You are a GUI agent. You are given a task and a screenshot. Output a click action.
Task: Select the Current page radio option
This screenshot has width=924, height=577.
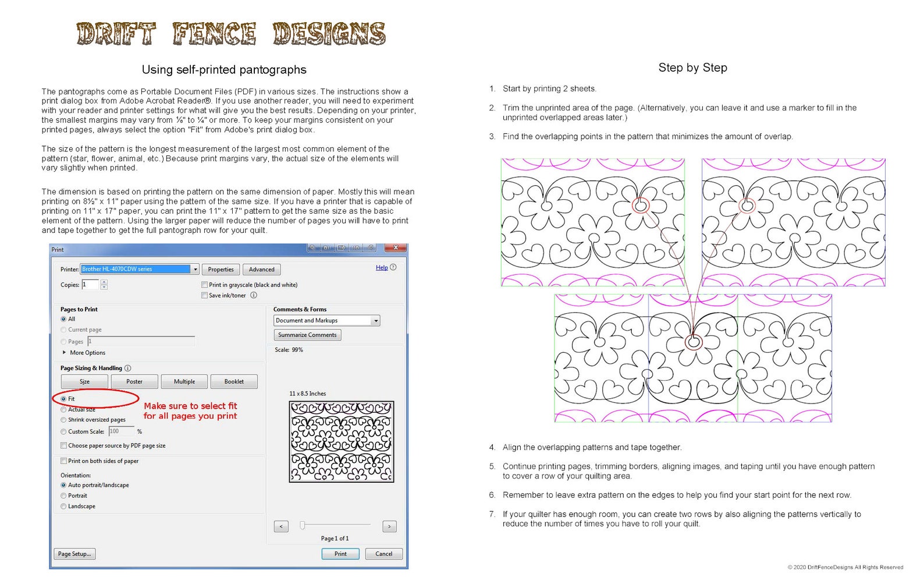63,330
